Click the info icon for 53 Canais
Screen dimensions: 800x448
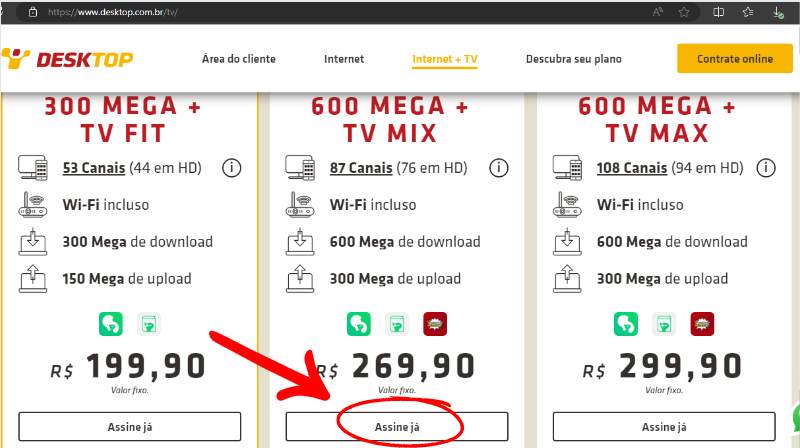pyautogui.click(x=231, y=168)
